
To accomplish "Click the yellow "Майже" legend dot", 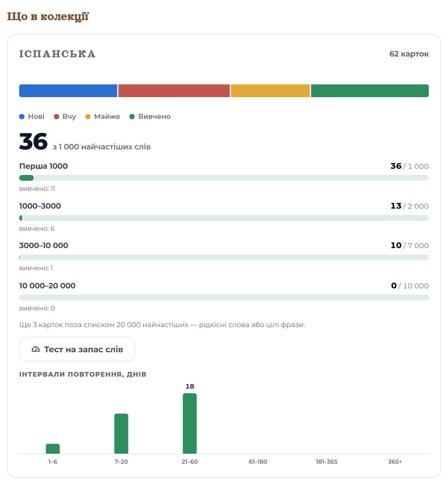I will pyautogui.click(x=88, y=117).
